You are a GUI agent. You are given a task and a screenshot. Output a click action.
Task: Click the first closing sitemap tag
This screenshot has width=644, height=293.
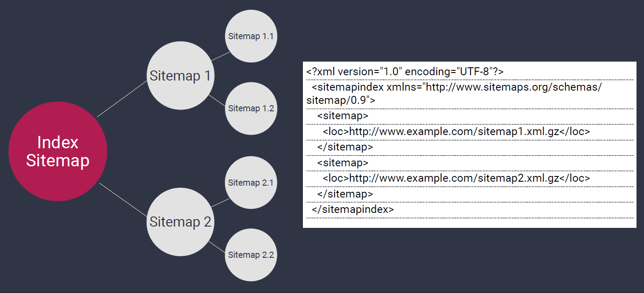(x=345, y=147)
